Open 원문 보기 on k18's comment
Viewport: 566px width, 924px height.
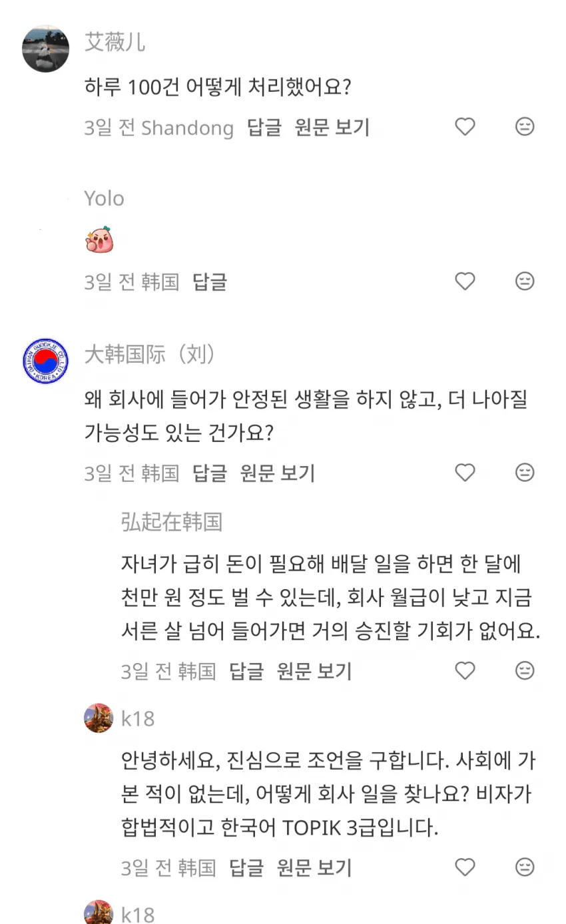pos(314,867)
